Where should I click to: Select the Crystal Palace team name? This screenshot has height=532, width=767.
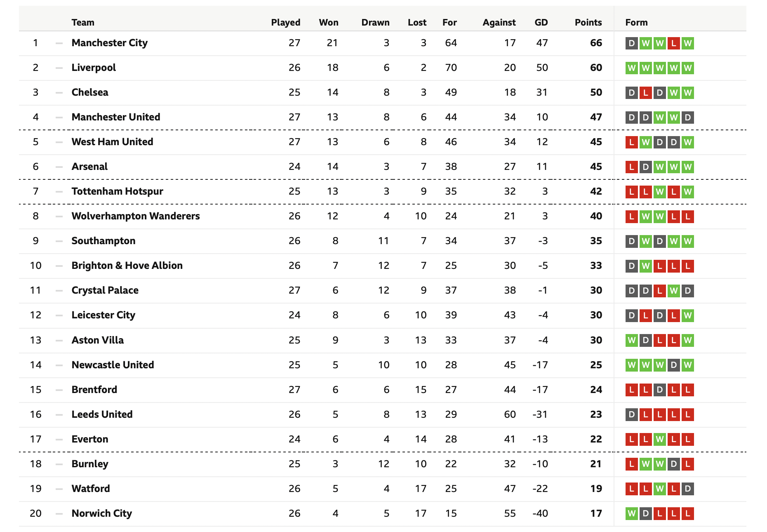[105, 290]
